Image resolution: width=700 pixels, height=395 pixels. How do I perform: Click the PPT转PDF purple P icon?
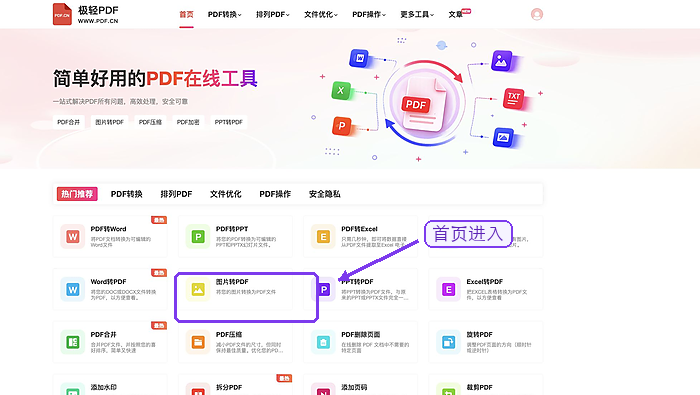[x=325, y=289]
